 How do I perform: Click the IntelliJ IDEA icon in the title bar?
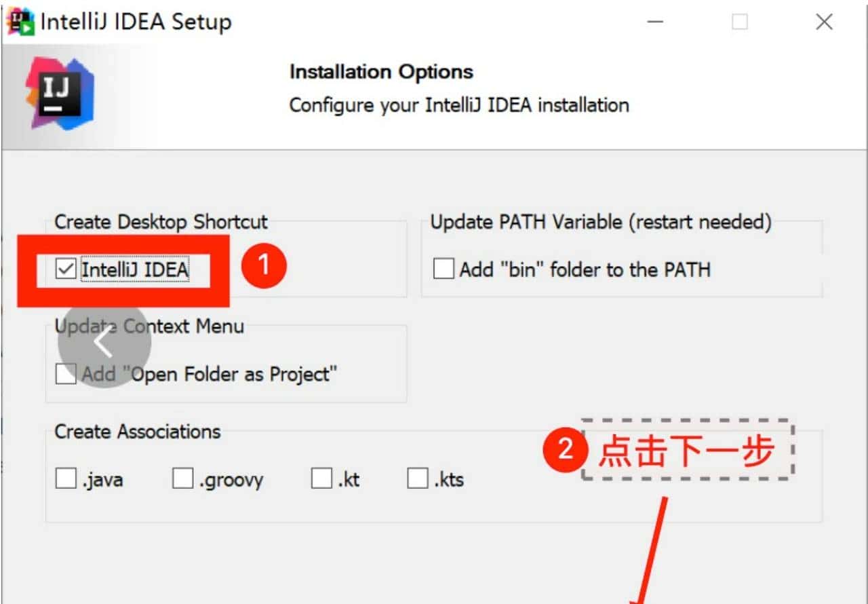(20, 20)
